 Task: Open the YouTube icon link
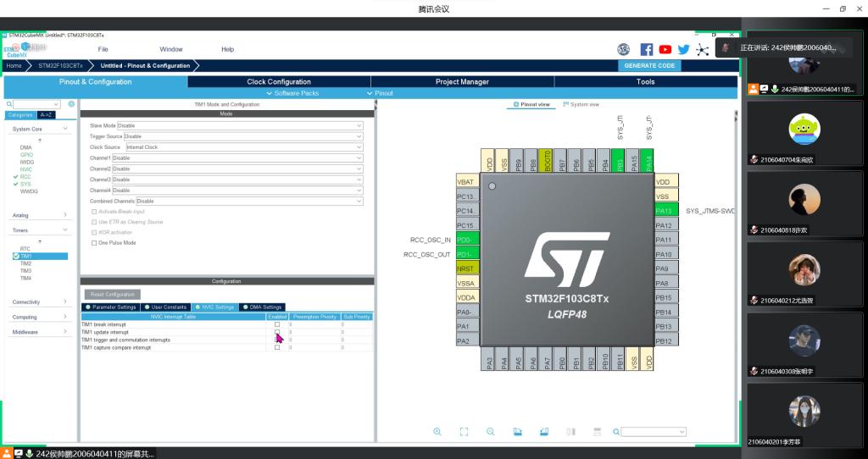[x=665, y=50]
